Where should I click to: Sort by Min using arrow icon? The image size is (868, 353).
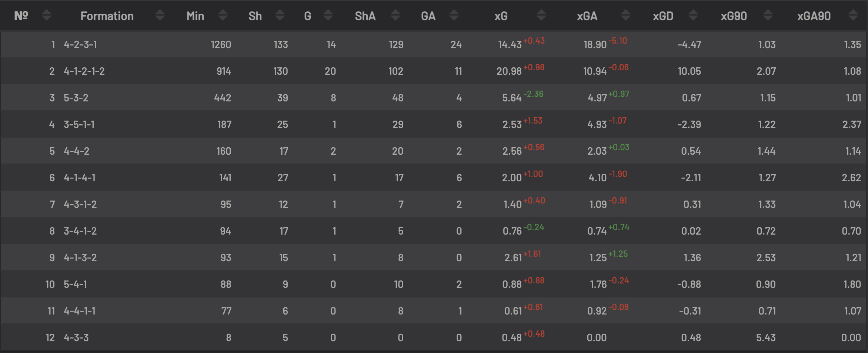pyautogui.click(x=223, y=16)
